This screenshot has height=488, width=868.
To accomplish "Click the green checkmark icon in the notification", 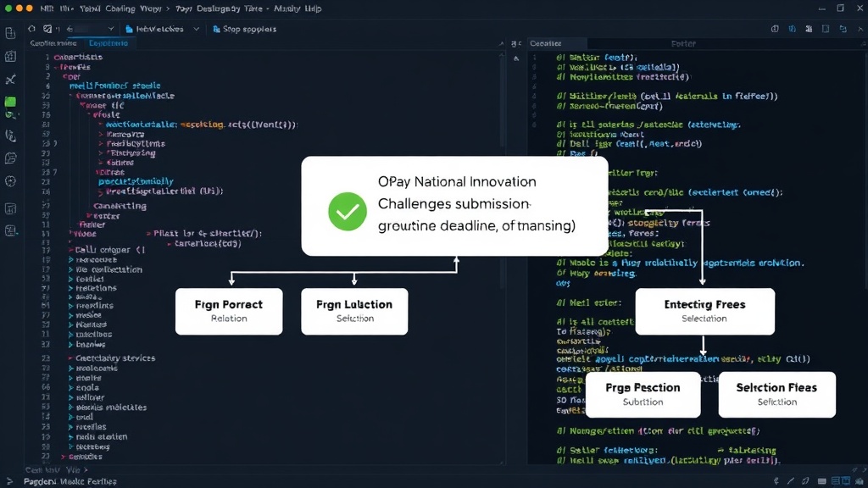I will tap(347, 211).
